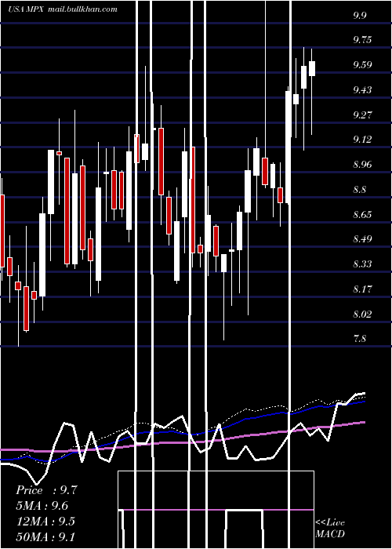Click the 9.59 price axis label
Image resolution: width=392 pixels, height=549 pixels.
point(362,65)
